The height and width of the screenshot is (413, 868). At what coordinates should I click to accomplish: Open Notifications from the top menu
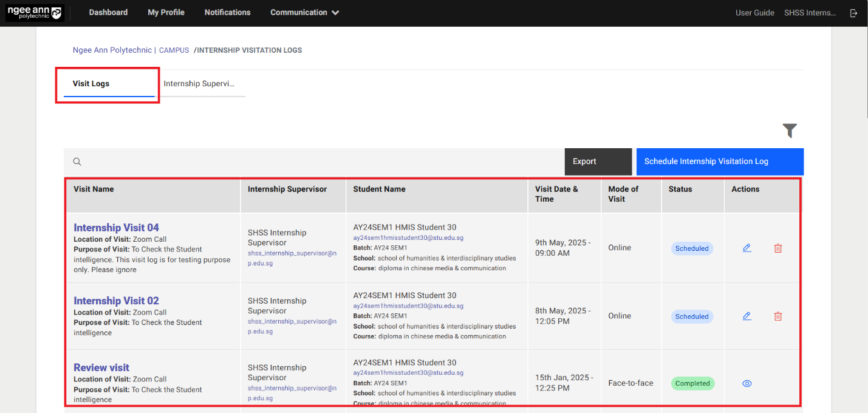227,12
